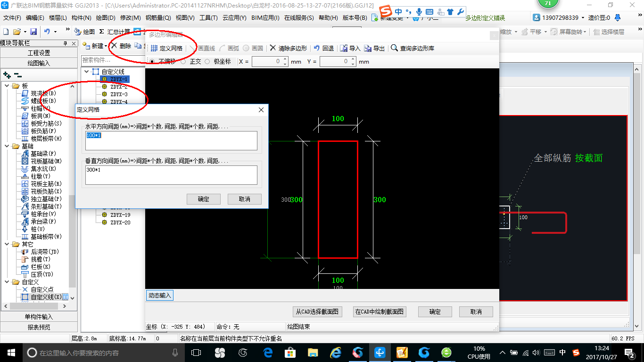
Task: Click Windows Start button
Action: tap(11, 353)
